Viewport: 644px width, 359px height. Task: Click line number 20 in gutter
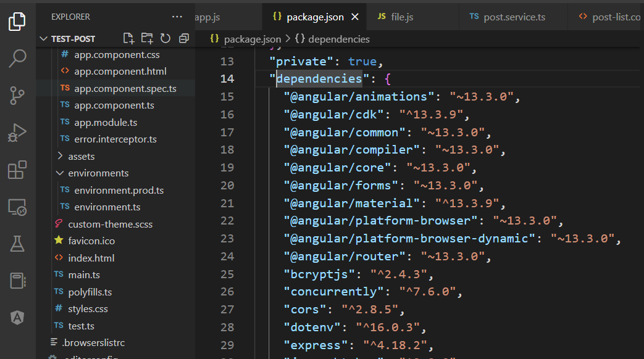pos(227,186)
